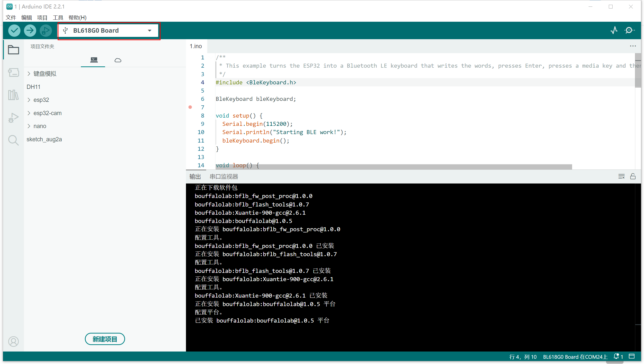Open the Search sidebar panel
Viewport: 644px width, 364px height.
(13, 140)
